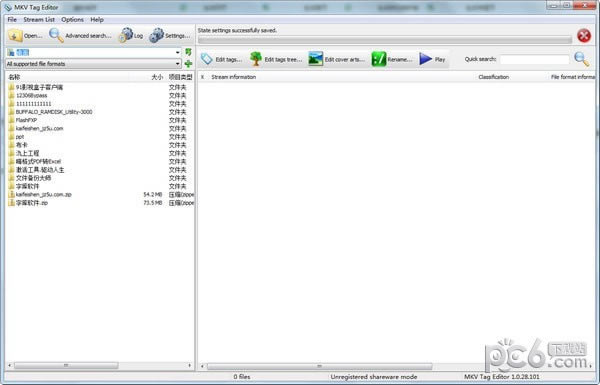Click the Rename tool
This screenshot has height=385, width=600.
[392, 59]
